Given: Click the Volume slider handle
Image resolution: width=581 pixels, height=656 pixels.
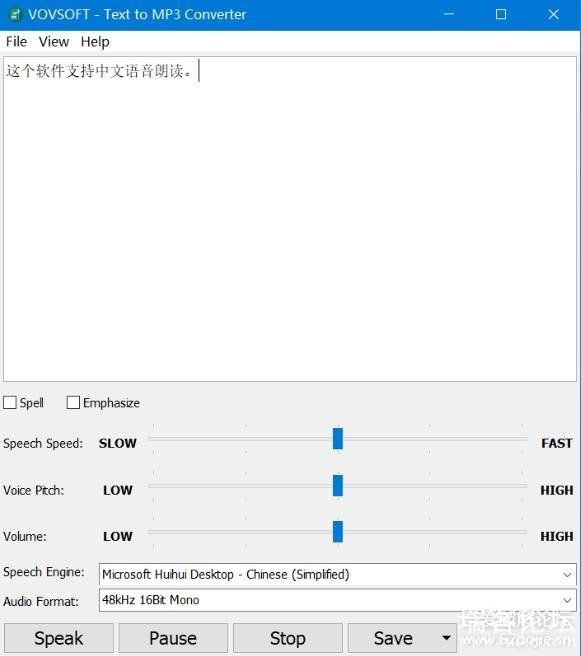Looking at the screenshot, I should pyautogui.click(x=338, y=531).
